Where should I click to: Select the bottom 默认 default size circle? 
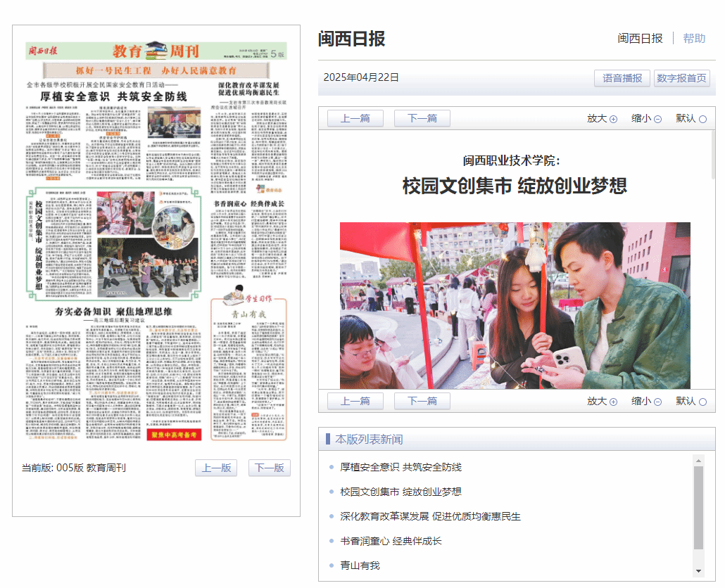pos(702,402)
